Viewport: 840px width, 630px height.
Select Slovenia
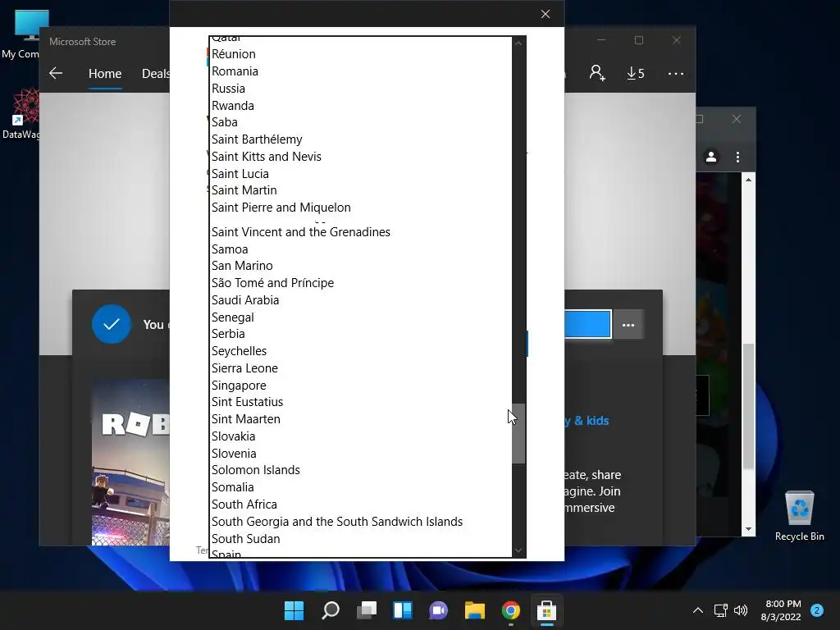(360, 453)
